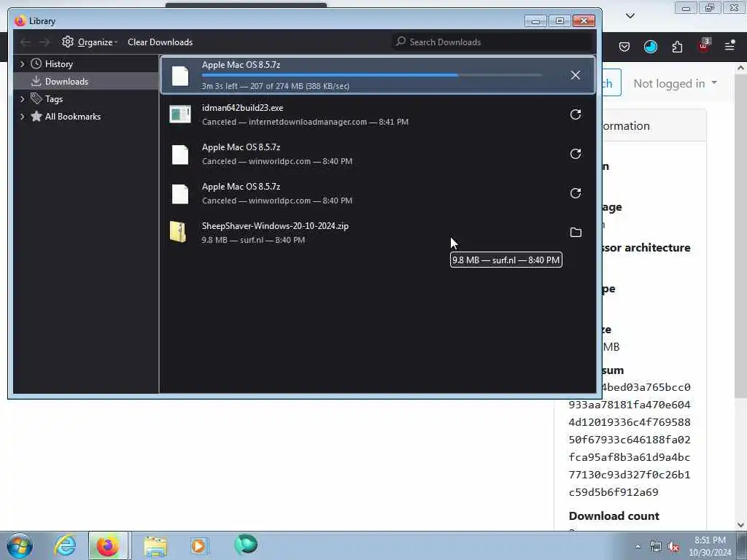Screen dimensions: 747x560
Task: Expand the All Bookmarks tree node
Action: [x=22, y=117]
